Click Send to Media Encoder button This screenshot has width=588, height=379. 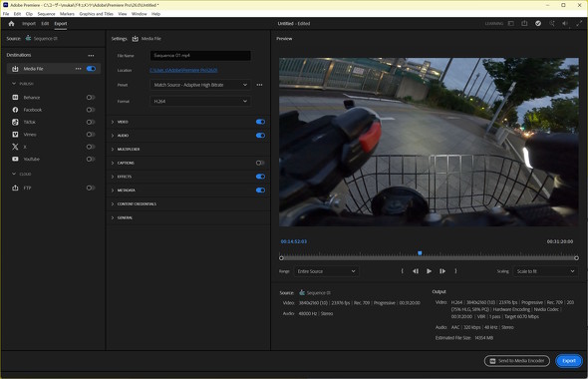pos(517,361)
